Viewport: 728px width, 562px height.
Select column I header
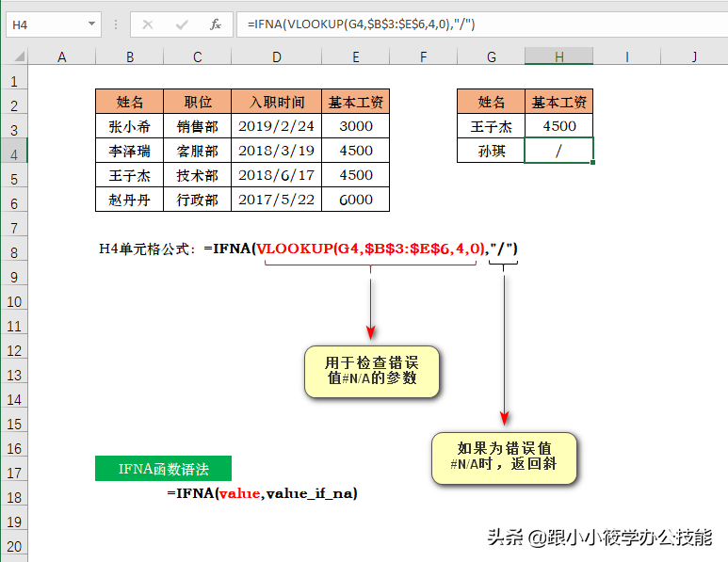(x=627, y=56)
